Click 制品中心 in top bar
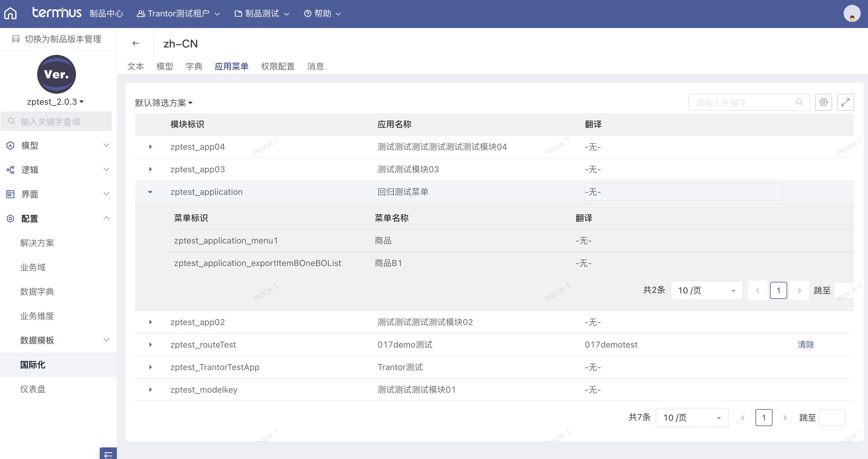The image size is (868, 459). [106, 13]
